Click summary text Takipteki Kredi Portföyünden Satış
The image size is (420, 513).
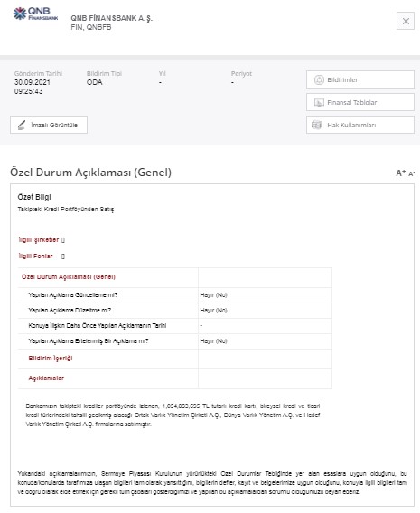(x=66, y=209)
